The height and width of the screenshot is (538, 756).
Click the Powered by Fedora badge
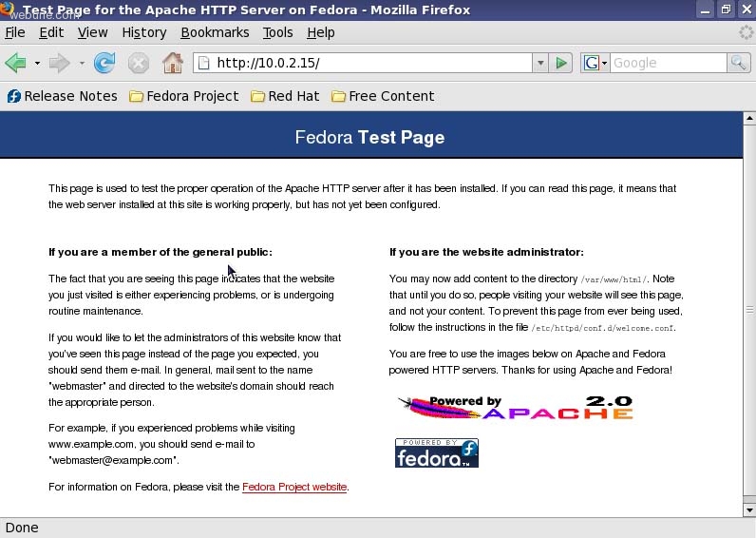pos(436,452)
